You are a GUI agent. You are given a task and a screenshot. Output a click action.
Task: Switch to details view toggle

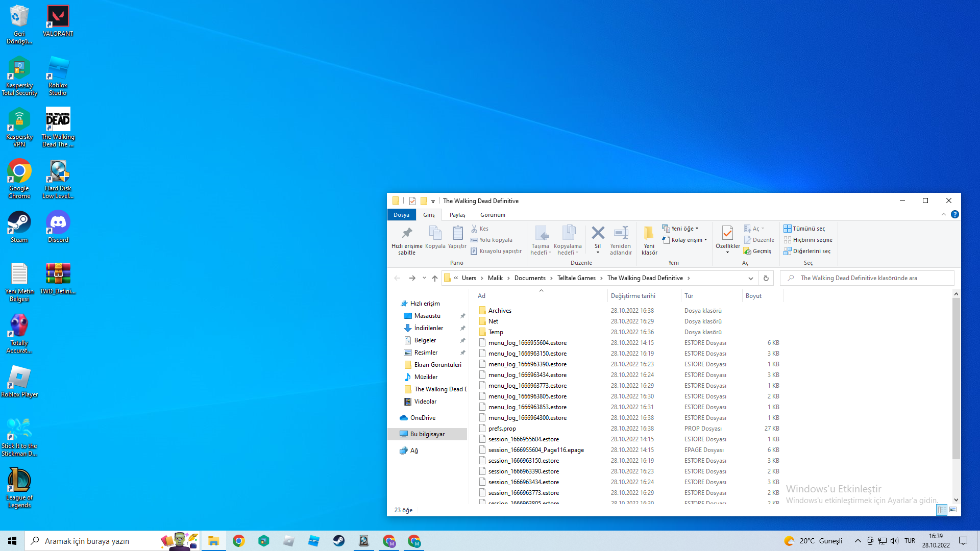[x=942, y=510]
